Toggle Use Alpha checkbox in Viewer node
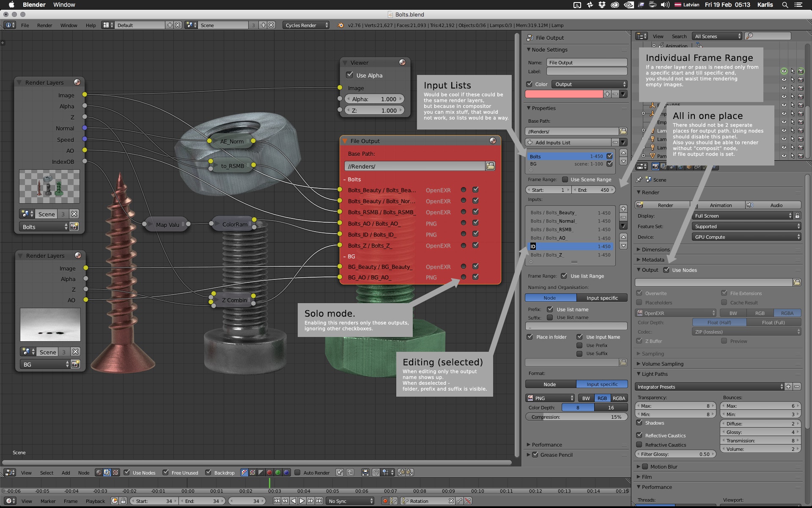This screenshot has height=508, width=812. click(x=350, y=75)
